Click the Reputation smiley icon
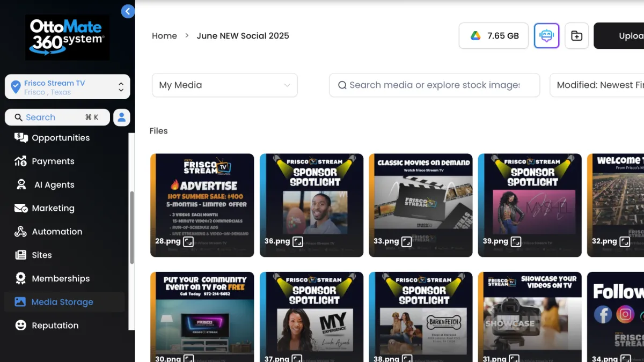The height and width of the screenshot is (362, 644). coord(21,326)
